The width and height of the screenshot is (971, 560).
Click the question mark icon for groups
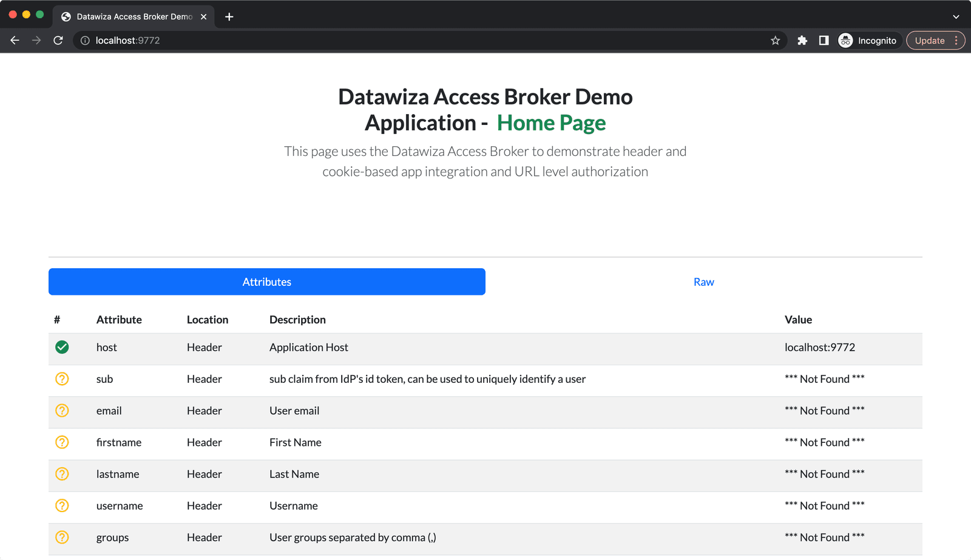click(x=62, y=537)
